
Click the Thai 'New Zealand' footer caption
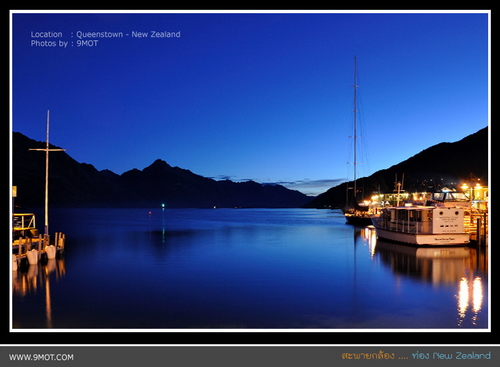416,356
